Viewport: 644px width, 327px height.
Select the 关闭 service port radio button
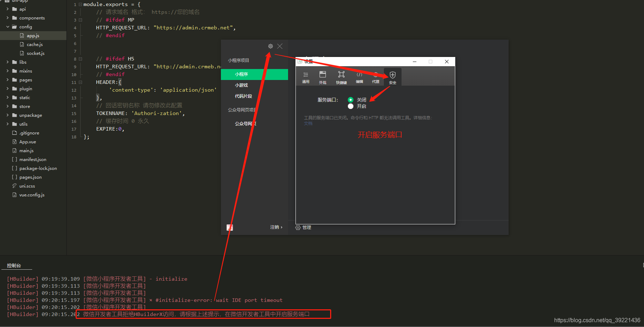pyautogui.click(x=351, y=100)
